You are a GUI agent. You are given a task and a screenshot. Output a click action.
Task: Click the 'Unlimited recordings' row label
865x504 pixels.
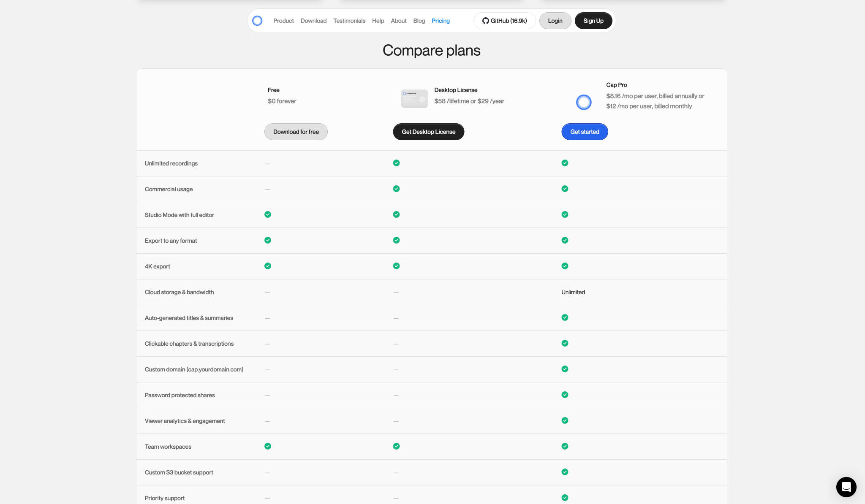(x=171, y=163)
